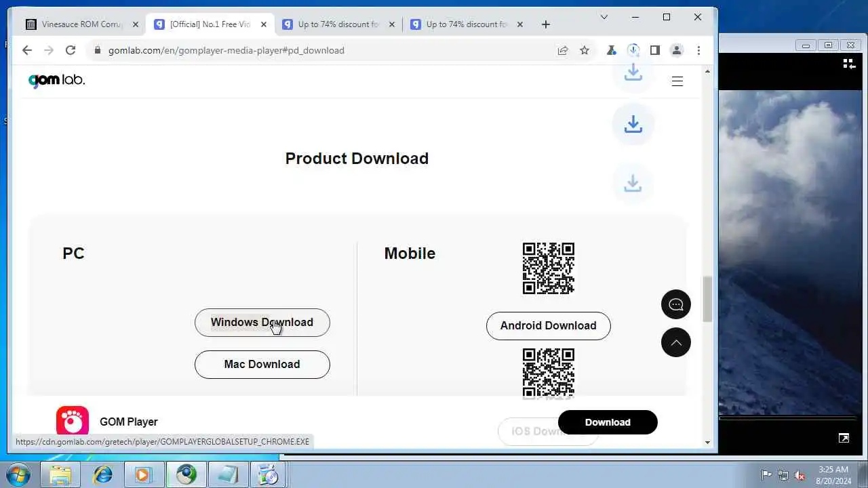Click the black Download button
868x488 pixels.
coord(608,422)
